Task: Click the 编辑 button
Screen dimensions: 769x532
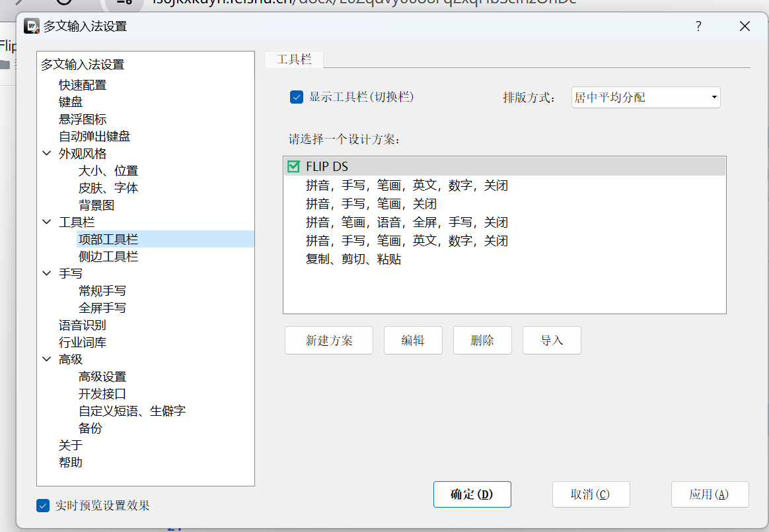Action: (x=413, y=341)
